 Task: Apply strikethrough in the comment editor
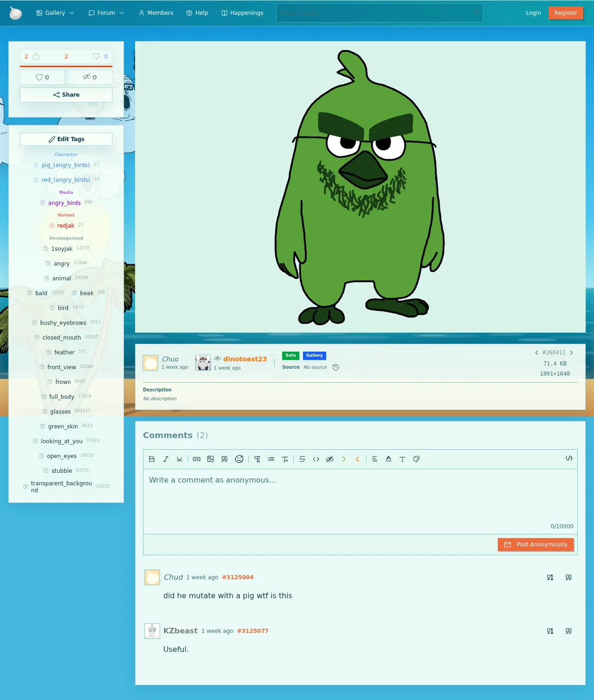(x=302, y=459)
